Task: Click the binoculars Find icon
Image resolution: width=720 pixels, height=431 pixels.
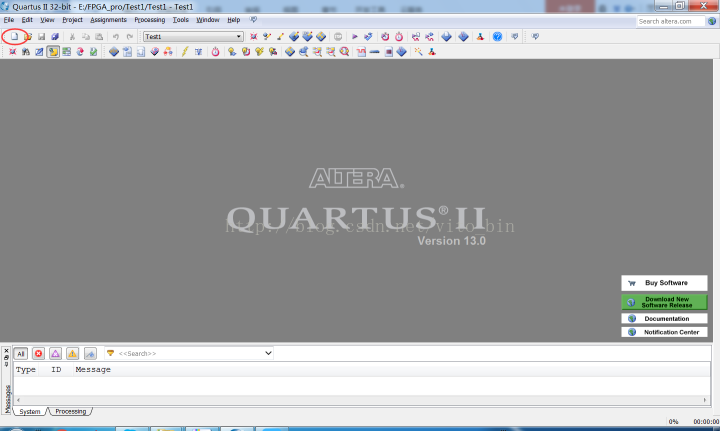Action: point(26,52)
